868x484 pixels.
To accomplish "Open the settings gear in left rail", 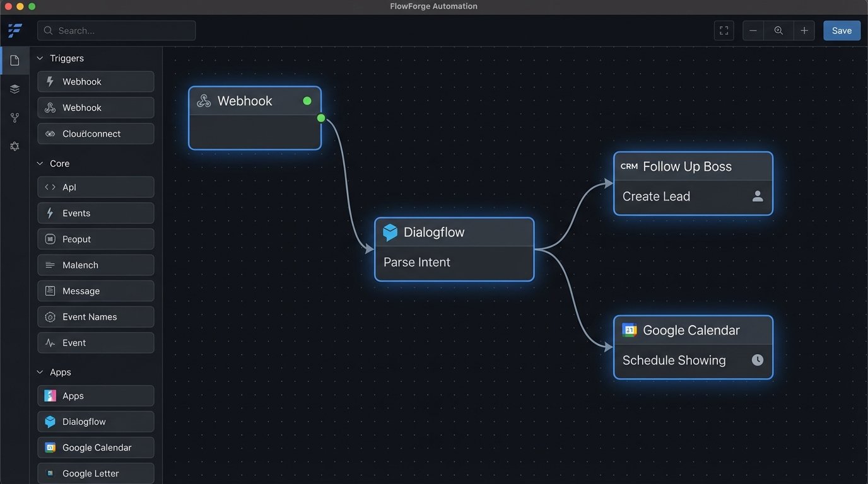I will pos(15,146).
